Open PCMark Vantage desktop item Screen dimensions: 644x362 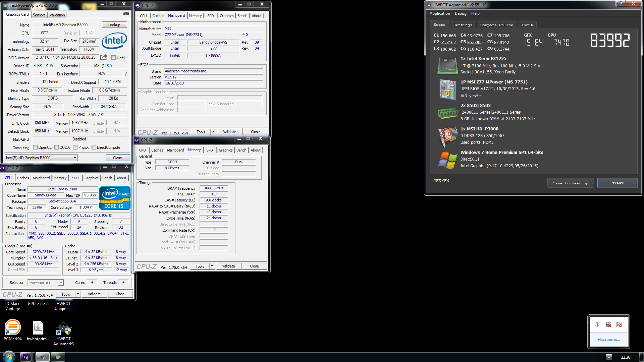pyautogui.click(x=12, y=306)
